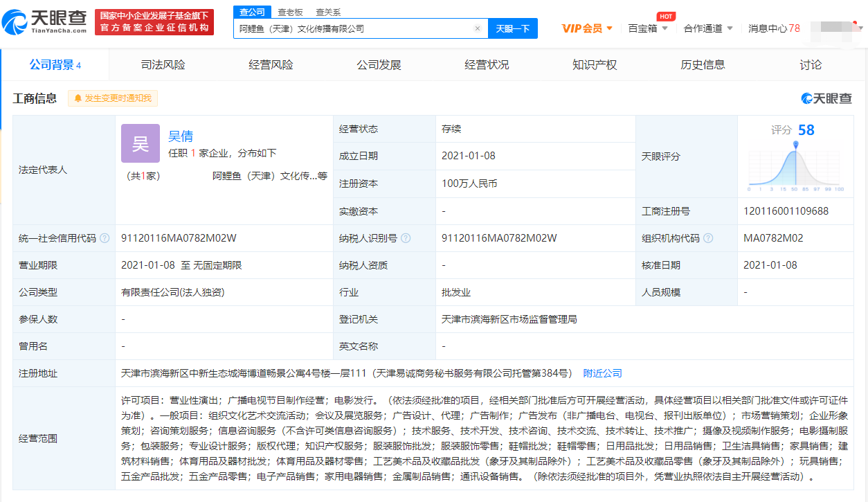Click the 天眼查 watermark logo at top right of the panel
The width and height of the screenshot is (868, 502).
coord(826,98)
